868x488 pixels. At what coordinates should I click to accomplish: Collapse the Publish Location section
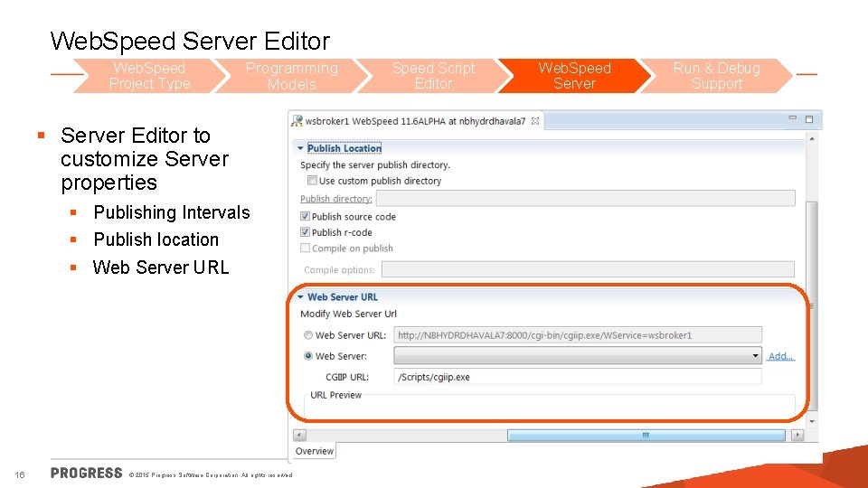click(x=300, y=148)
